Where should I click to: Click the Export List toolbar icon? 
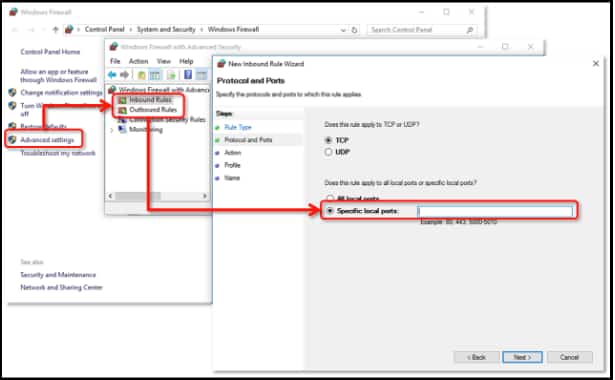pyautogui.click(x=171, y=75)
